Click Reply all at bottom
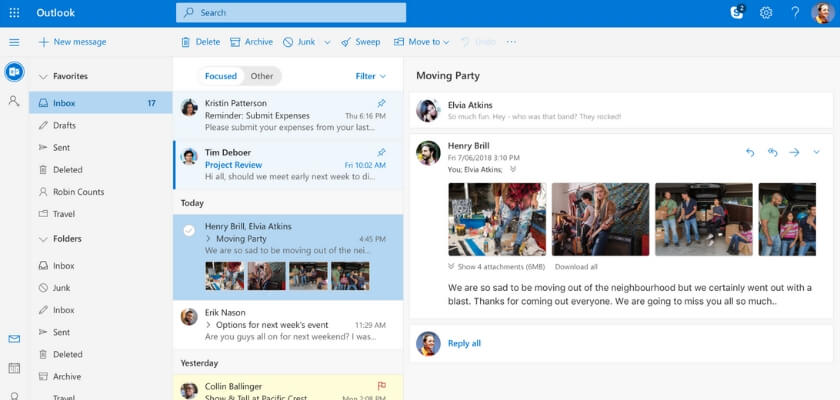The height and width of the screenshot is (400, 840). 464,343
